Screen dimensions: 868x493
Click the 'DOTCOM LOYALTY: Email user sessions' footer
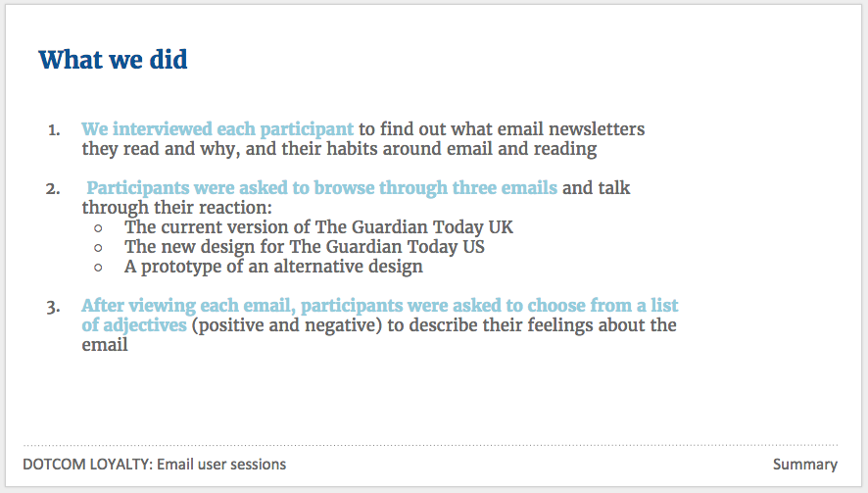(155, 465)
